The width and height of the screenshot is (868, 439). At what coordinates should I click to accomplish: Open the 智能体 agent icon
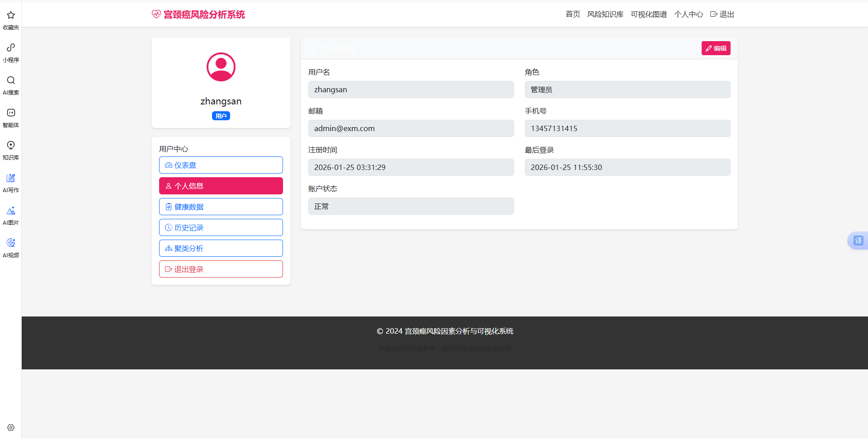(11, 113)
